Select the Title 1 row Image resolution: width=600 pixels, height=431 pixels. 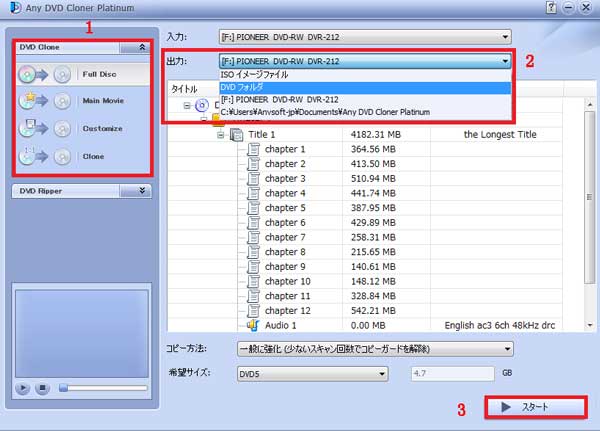coord(364,135)
